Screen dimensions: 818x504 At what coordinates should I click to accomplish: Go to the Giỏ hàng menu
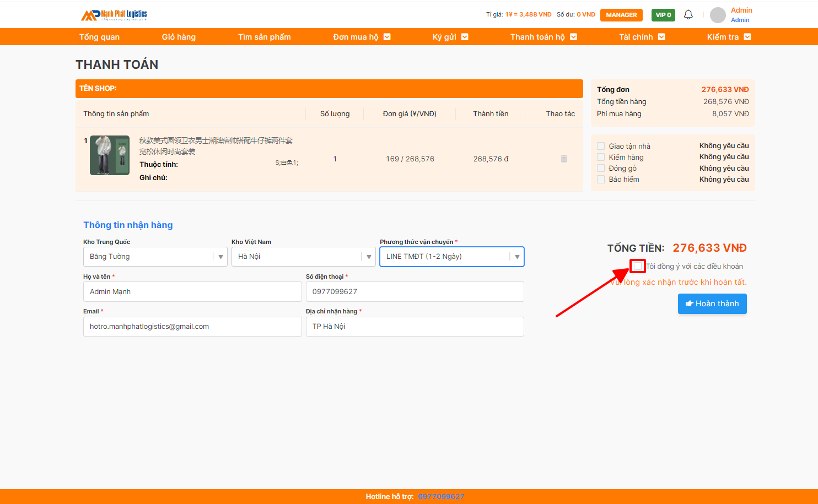179,37
